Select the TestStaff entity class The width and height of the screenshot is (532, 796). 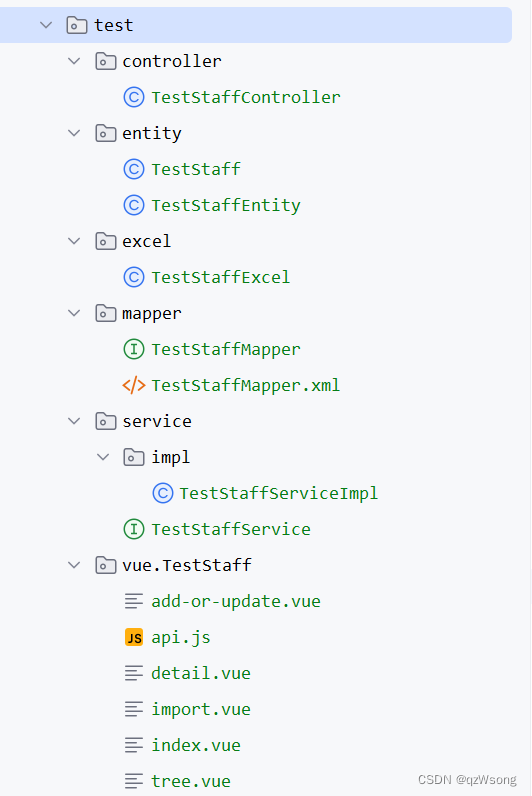tap(196, 169)
